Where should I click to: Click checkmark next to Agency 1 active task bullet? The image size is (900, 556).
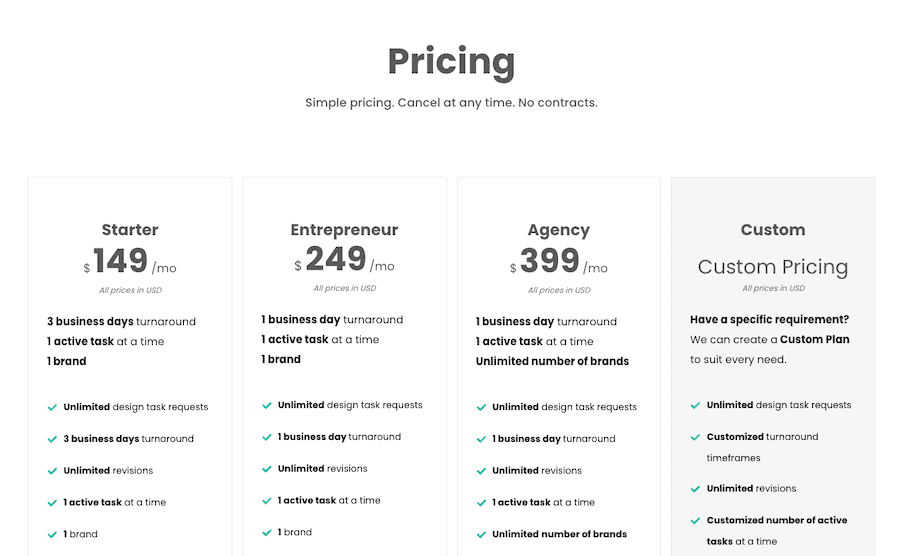[481, 503]
